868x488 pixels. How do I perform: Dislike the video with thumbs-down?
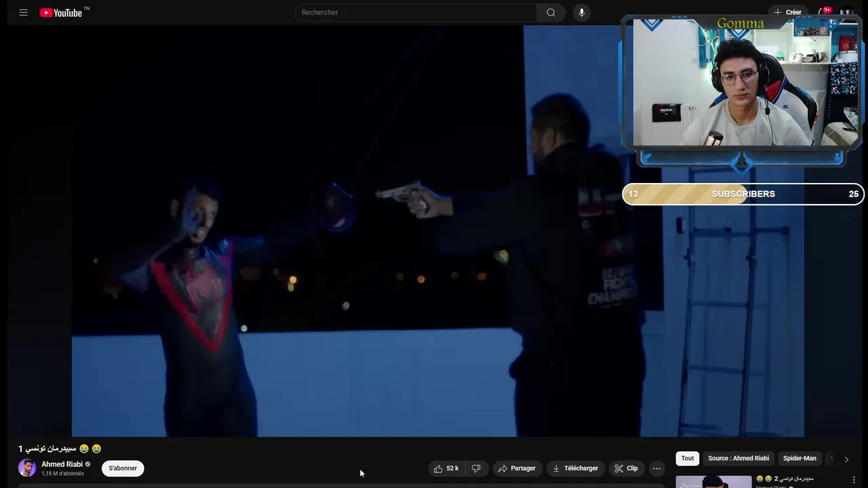(x=476, y=468)
